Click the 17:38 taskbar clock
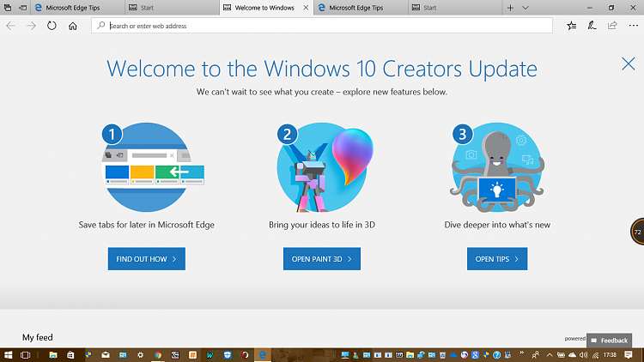Screen dimensions: 644x362 click(610, 355)
